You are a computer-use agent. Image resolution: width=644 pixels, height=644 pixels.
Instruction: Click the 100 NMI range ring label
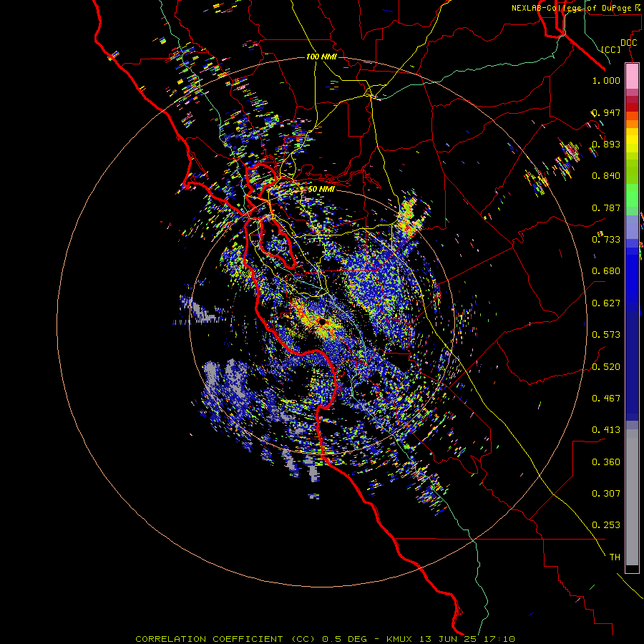coord(321,57)
